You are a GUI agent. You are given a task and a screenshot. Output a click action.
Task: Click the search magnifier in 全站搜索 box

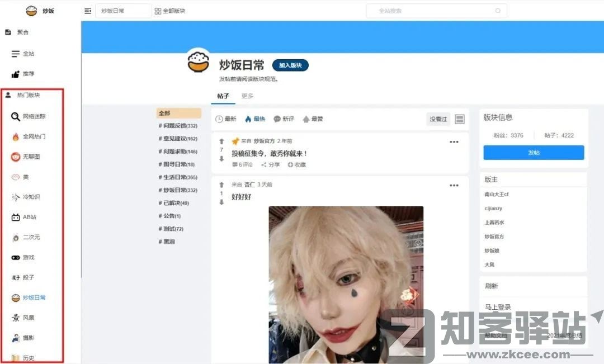coord(498,11)
